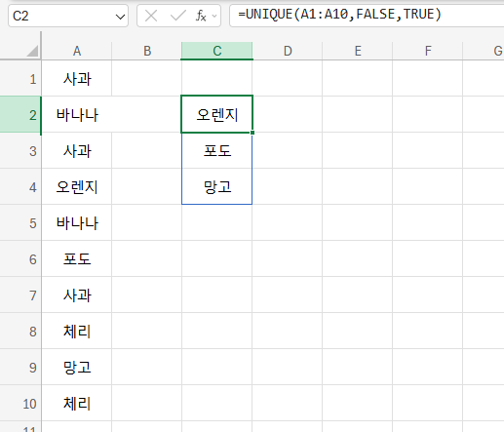
Task: Click cell C4 containing 망고
Action: point(216,186)
